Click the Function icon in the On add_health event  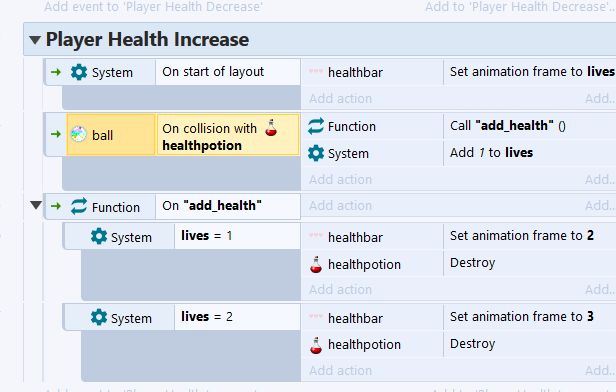click(79, 206)
